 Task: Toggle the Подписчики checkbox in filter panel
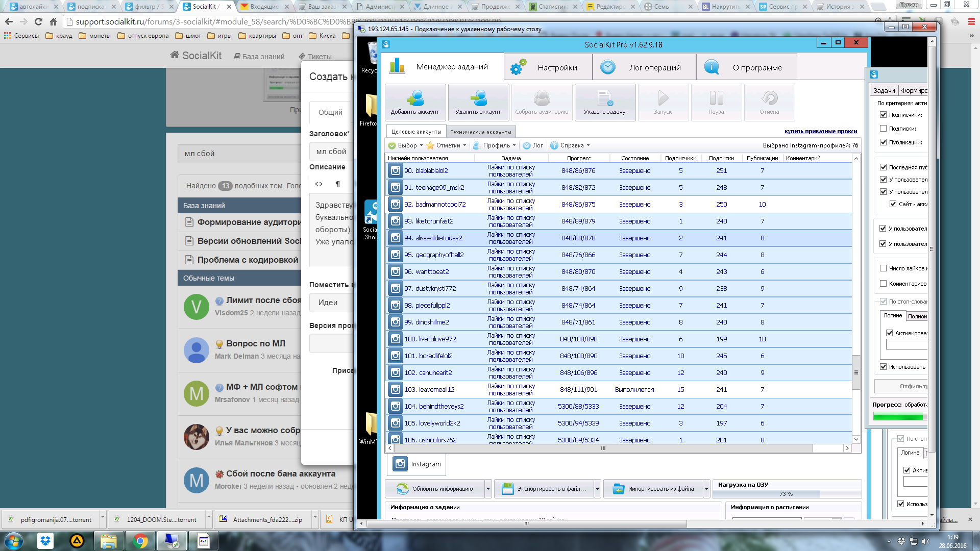coord(884,115)
